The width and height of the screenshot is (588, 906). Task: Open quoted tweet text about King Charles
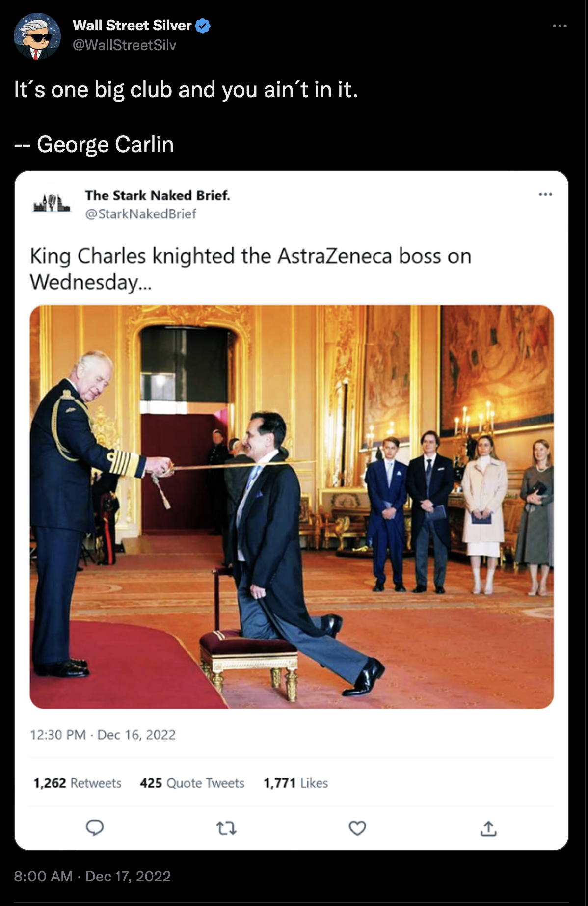251,268
